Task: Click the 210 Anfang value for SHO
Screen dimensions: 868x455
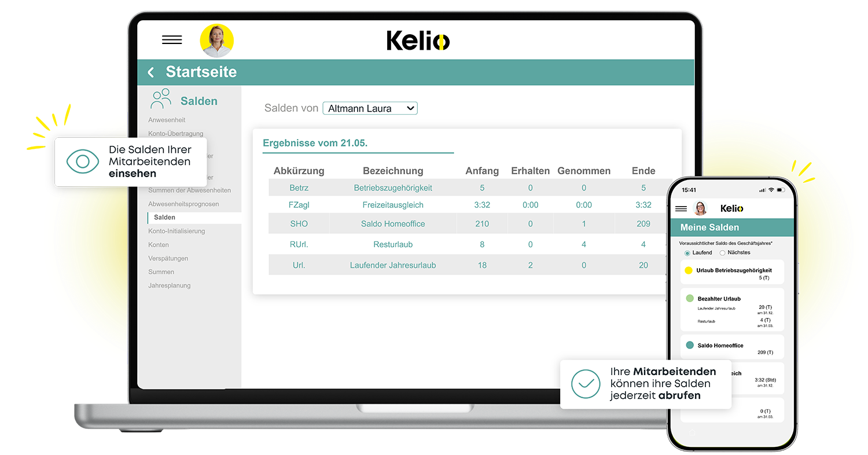Action: pos(482,223)
